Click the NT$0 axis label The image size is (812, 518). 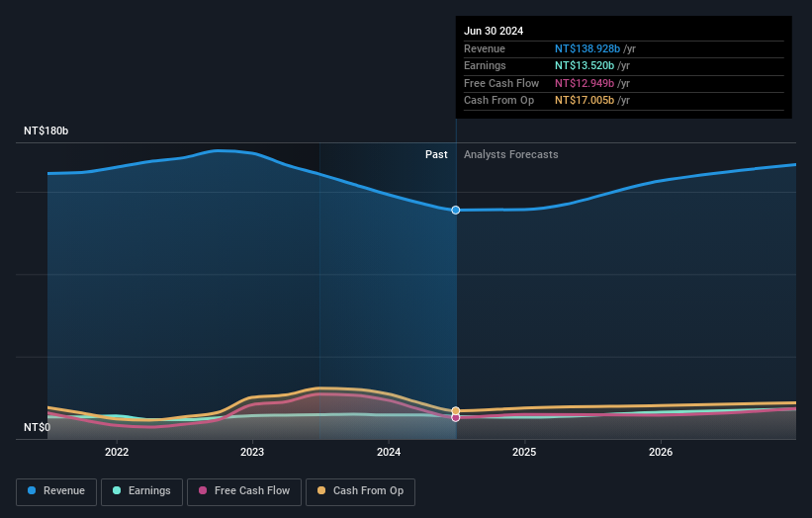[38, 427]
